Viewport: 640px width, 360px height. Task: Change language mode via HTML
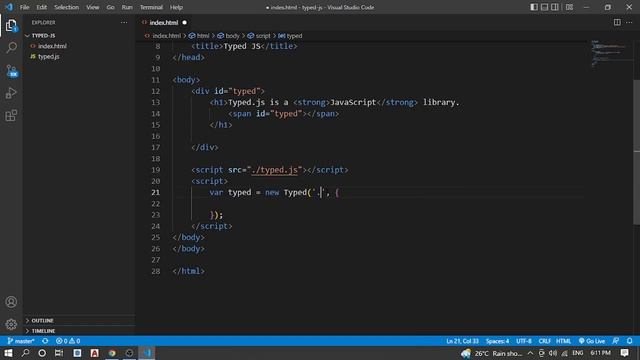[x=563, y=341]
